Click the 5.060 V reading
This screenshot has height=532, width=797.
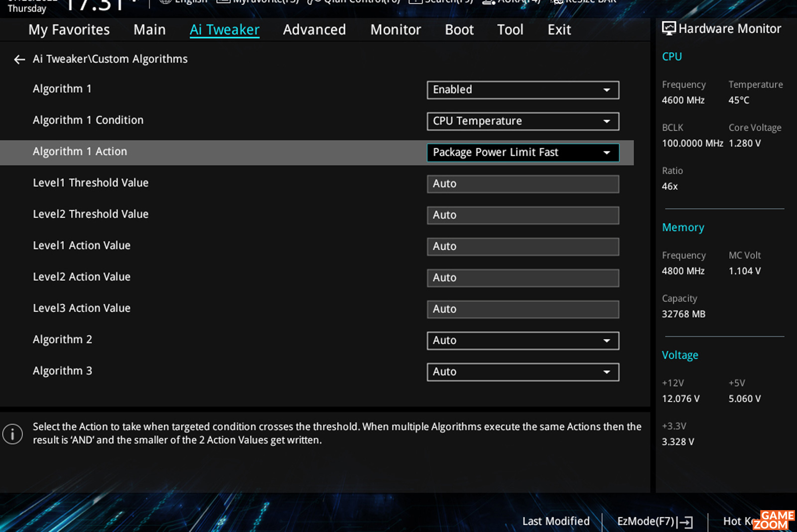(x=745, y=399)
